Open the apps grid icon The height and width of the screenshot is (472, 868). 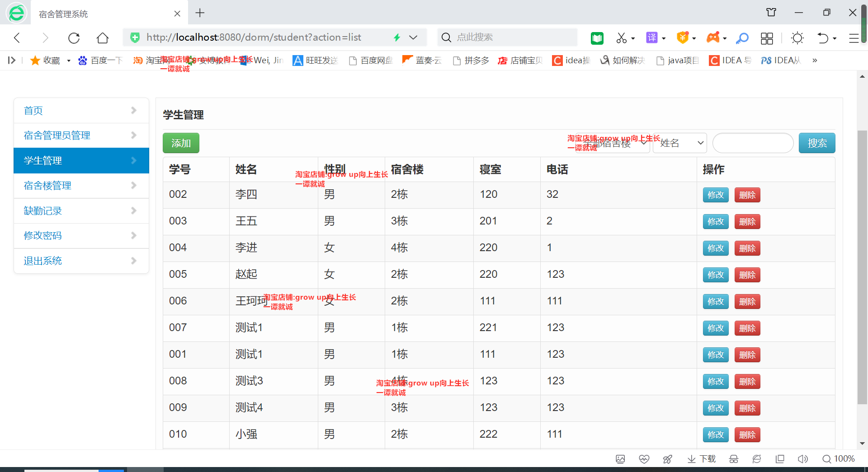[x=767, y=38]
